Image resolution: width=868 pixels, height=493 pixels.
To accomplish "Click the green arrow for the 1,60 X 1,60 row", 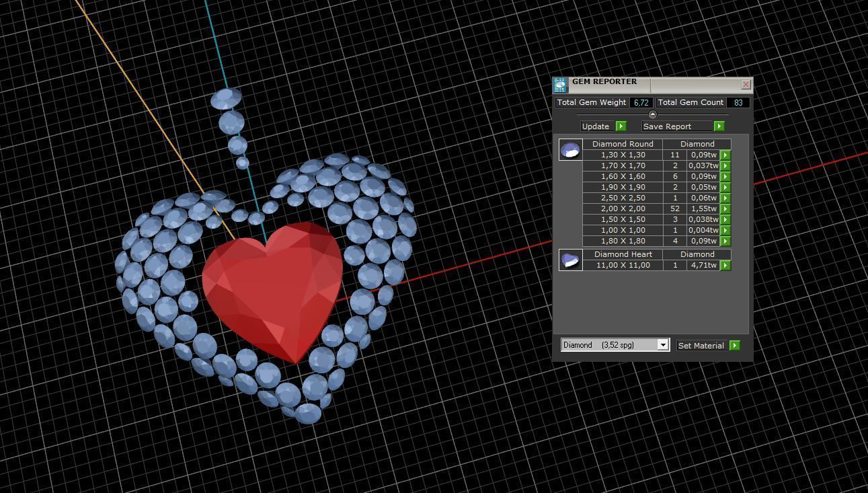I will (725, 176).
